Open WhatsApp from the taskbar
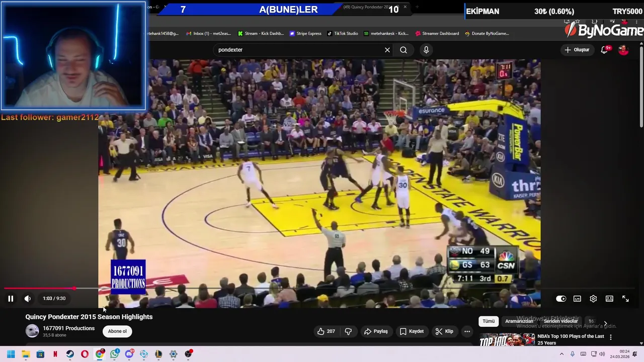Screen dimensions: 644x362 click(115, 354)
